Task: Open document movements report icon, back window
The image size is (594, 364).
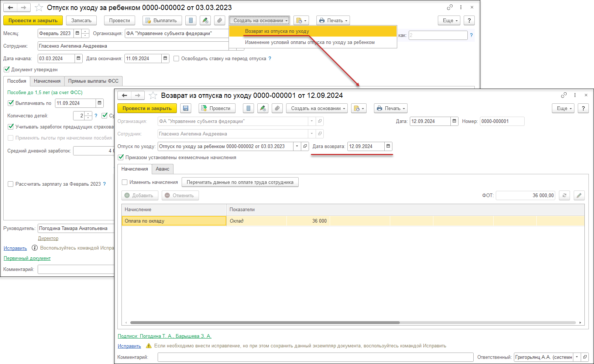Action: point(191,21)
